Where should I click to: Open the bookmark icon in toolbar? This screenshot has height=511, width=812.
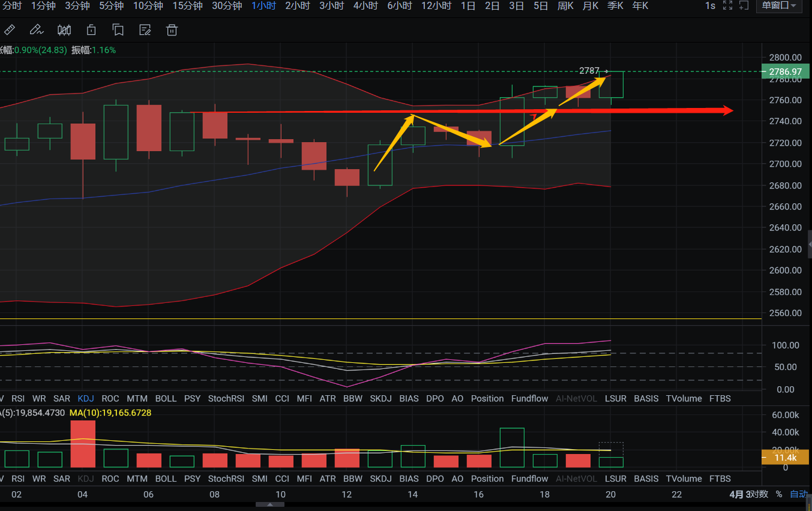coord(118,29)
